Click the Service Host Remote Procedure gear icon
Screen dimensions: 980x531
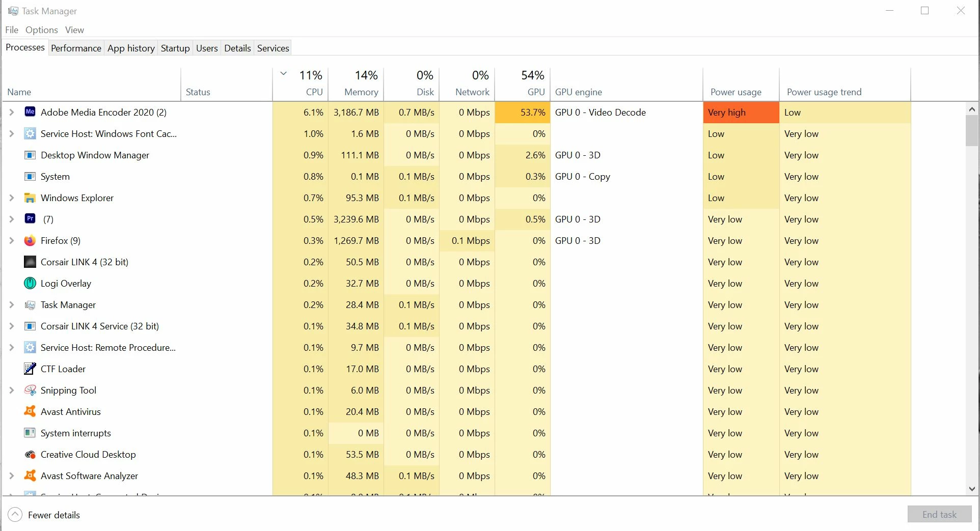tap(30, 347)
